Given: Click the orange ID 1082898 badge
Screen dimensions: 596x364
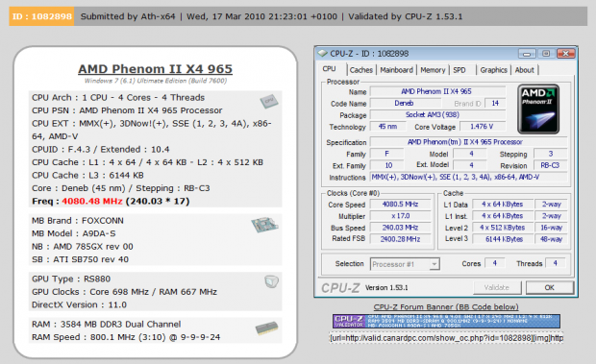Looking at the screenshot, I should 41,16.
